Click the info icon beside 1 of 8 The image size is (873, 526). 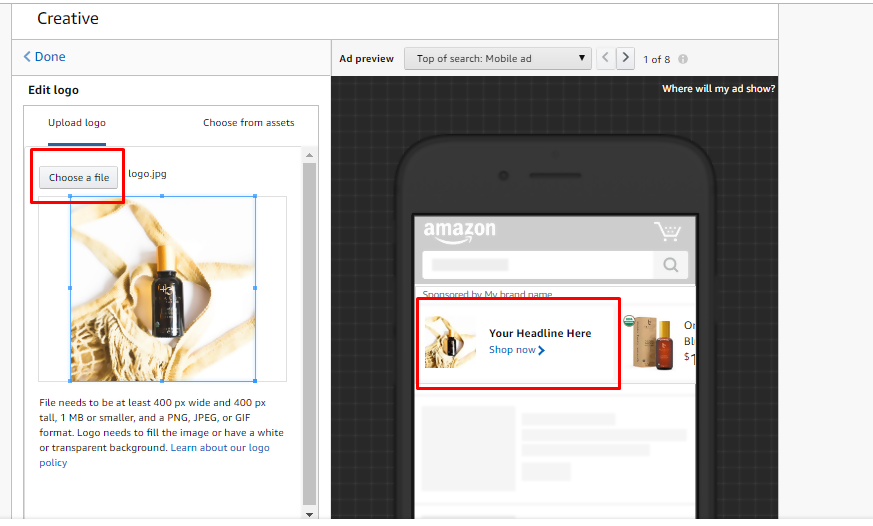(x=683, y=59)
